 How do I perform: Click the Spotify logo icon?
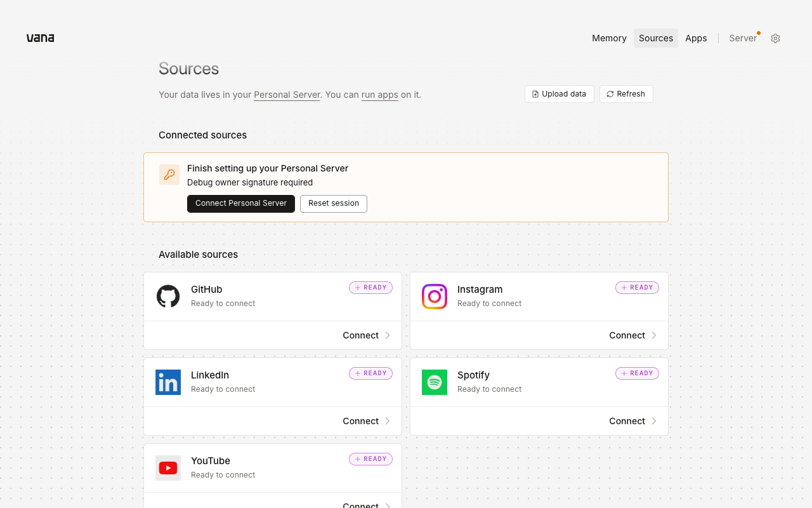(x=435, y=382)
